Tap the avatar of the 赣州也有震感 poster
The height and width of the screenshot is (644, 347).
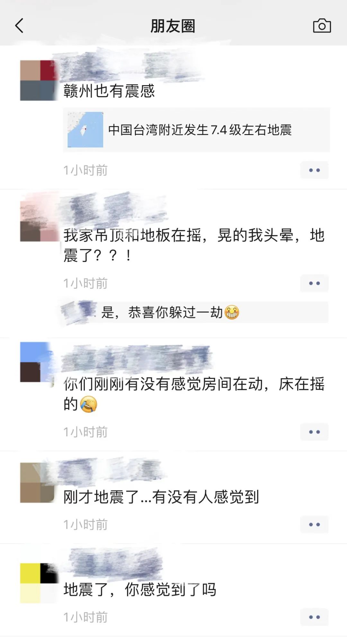coord(39,80)
